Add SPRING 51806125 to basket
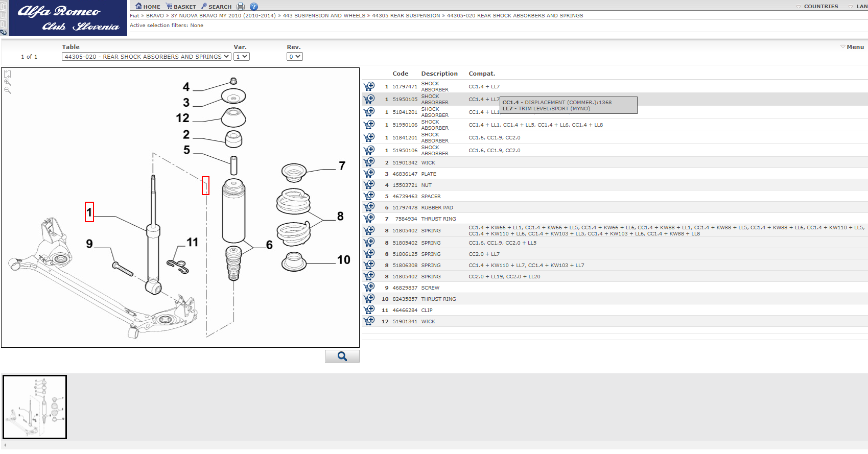 (x=369, y=254)
